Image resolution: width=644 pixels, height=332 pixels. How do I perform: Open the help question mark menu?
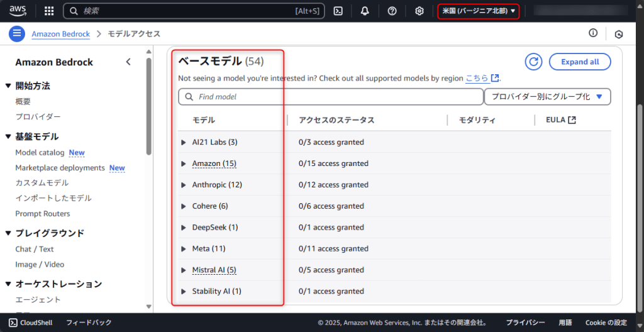point(392,11)
